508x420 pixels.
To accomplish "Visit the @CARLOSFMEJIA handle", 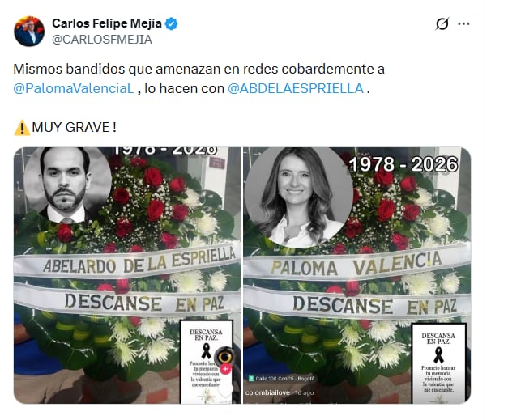I will [x=102, y=40].
